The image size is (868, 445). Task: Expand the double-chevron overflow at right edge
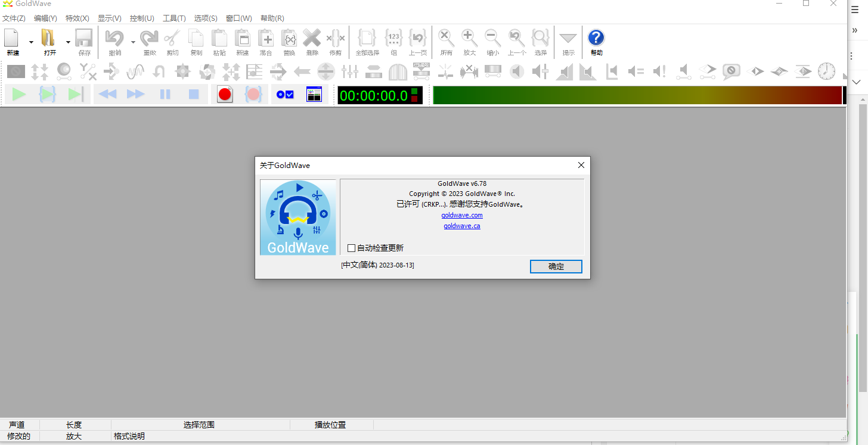click(855, 30)
